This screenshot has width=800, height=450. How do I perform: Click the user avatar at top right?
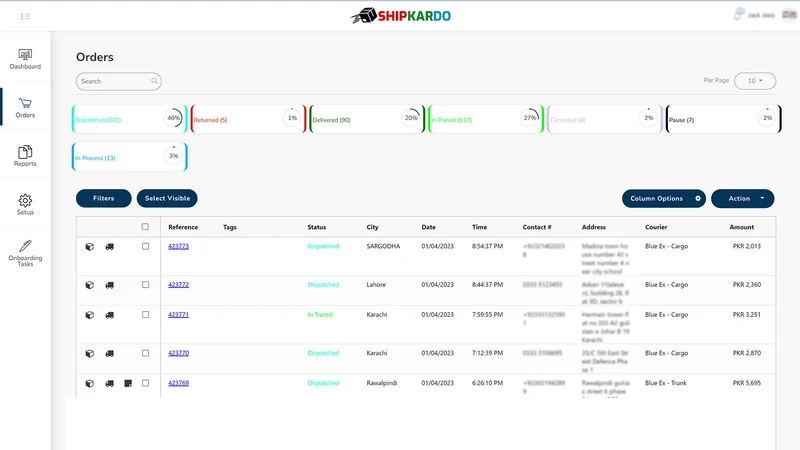(x=789, y=15)
